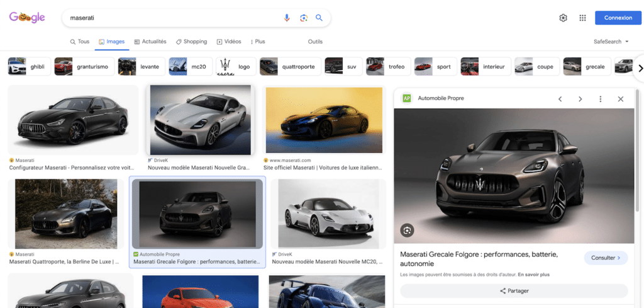Image resolution: width=644 pixels, height=308 pixels.
Task: Filter by the trofeo chip
Action: click(x=388, y=67)
